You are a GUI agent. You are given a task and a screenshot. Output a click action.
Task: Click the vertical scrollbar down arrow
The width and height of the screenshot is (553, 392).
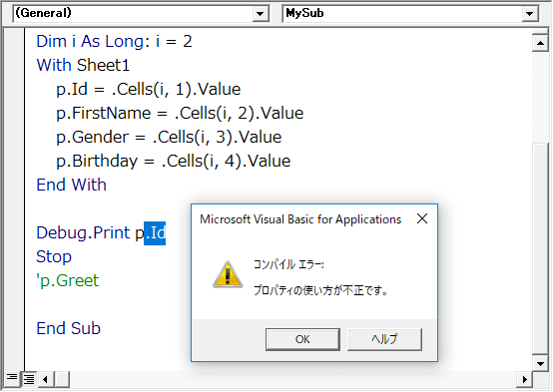540,363
